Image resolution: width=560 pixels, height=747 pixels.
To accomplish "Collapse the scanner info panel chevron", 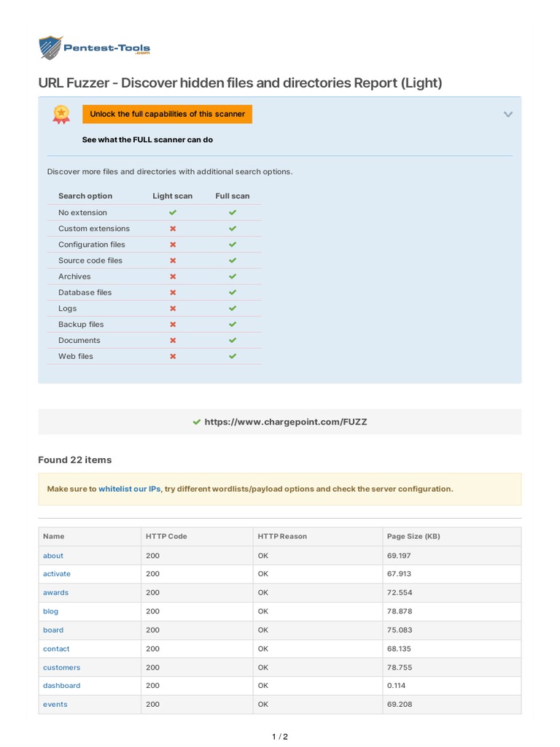I will pyautogui.click(x=508, y=114).
